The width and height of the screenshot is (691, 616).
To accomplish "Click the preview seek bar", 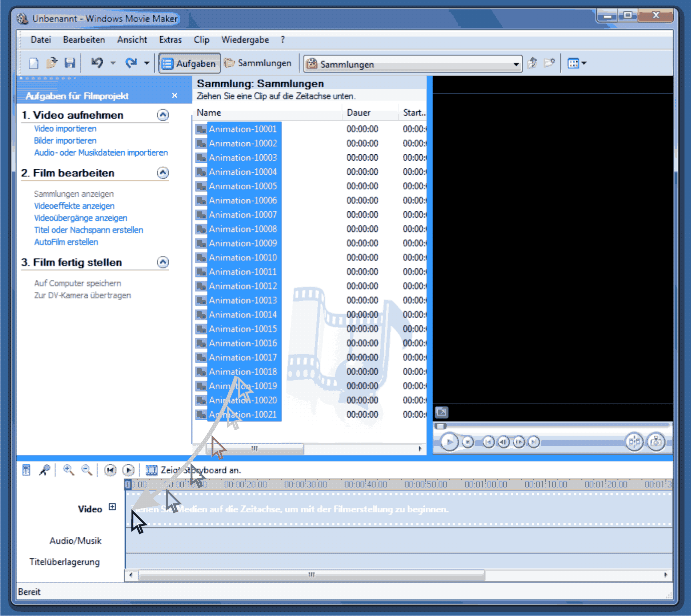I will pos(552,426).
